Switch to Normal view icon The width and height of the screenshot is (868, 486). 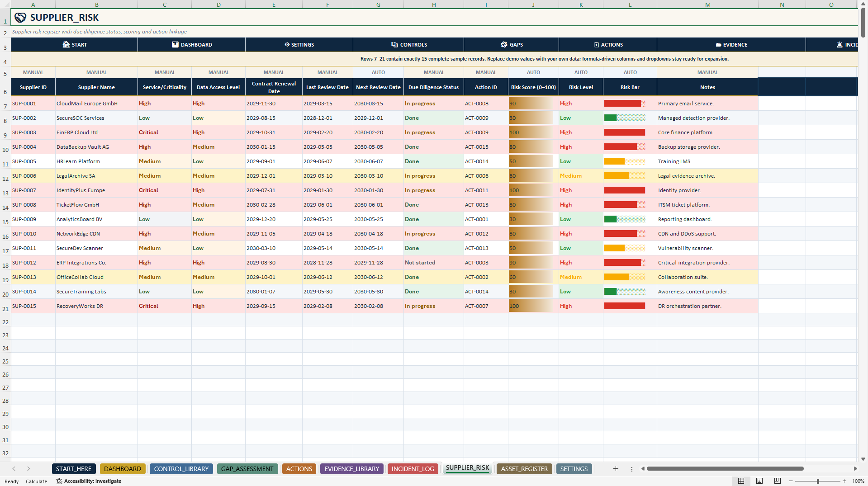tap(741, 481)
